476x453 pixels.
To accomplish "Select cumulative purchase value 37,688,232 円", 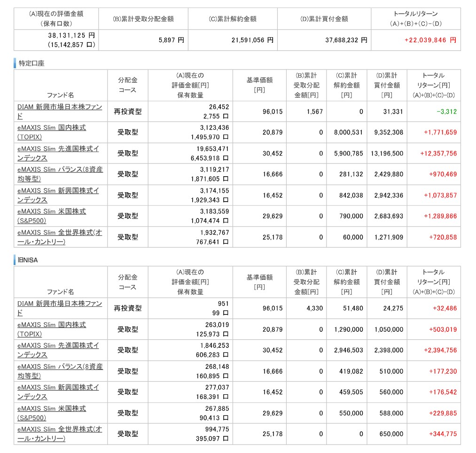I will (346, 40).
